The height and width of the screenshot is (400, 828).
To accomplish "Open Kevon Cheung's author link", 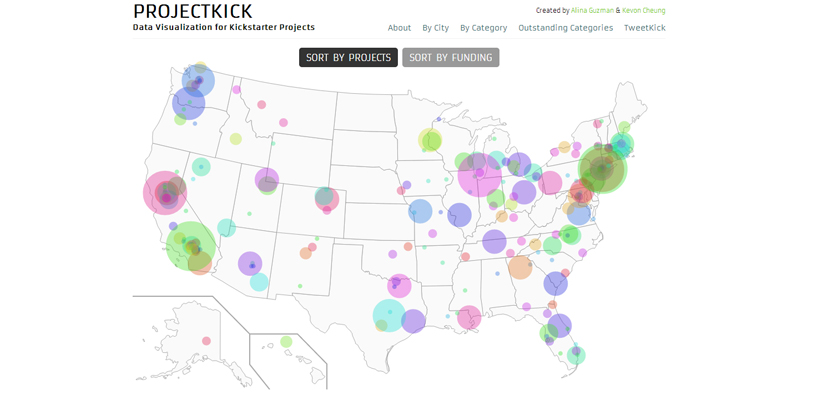I will point(643,10).
